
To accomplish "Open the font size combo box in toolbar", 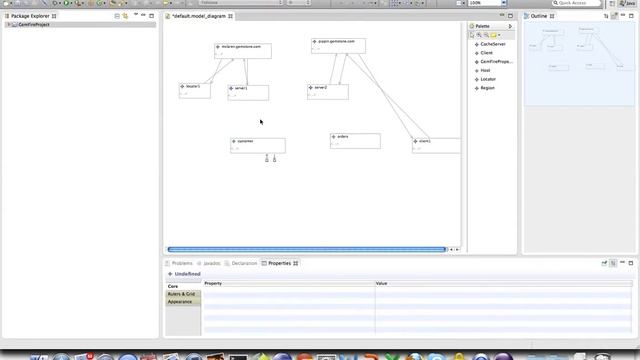I will click(x=298, y=3).
